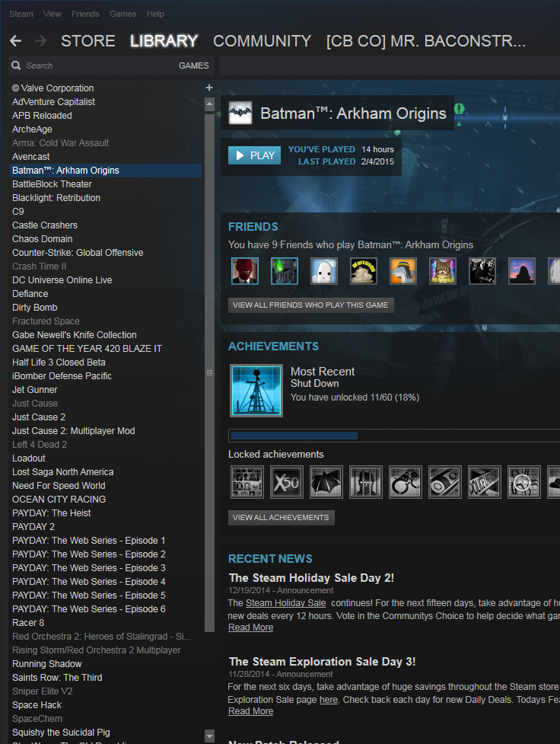Select the white ghost friend avatar
Viewport: 560px width, 744px height.
[x=324, y=271]
